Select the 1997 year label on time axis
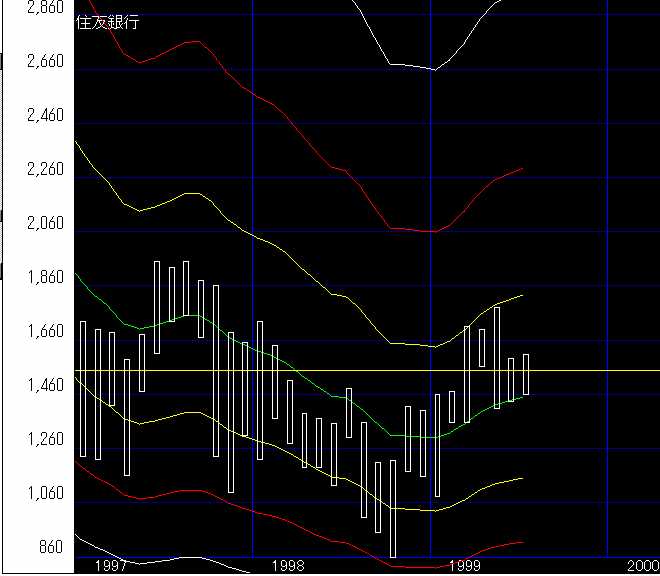The image size is (660, 576). [x=109, y=566]
